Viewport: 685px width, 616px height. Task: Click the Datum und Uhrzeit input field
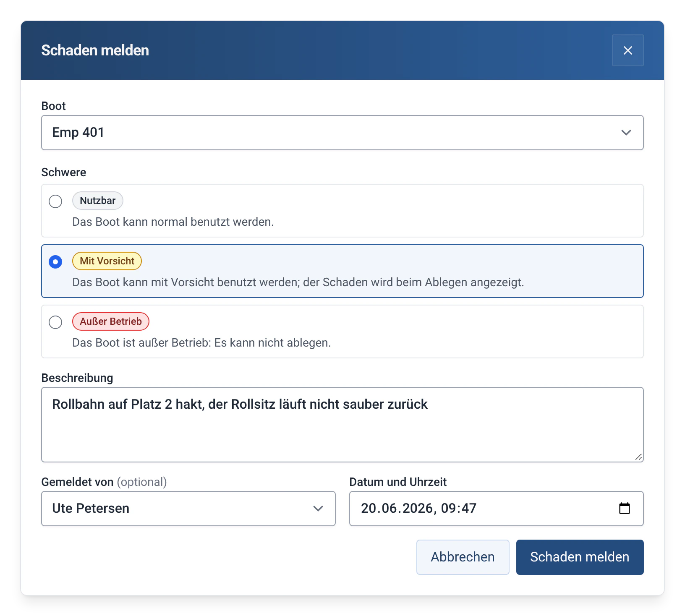click(x=497, y=509)
